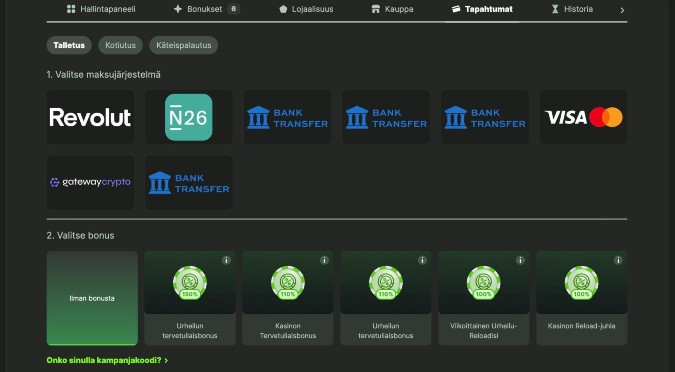Go to the Lojaalisuus tab
This screenshot has width=675, height=372.
[x=306, y=9]
